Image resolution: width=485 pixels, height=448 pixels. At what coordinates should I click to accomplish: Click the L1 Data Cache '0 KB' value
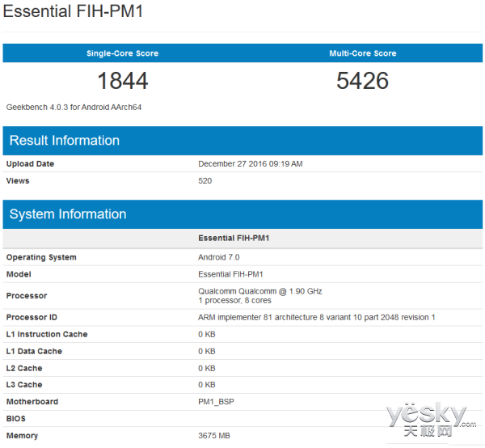tap(207, 351)
